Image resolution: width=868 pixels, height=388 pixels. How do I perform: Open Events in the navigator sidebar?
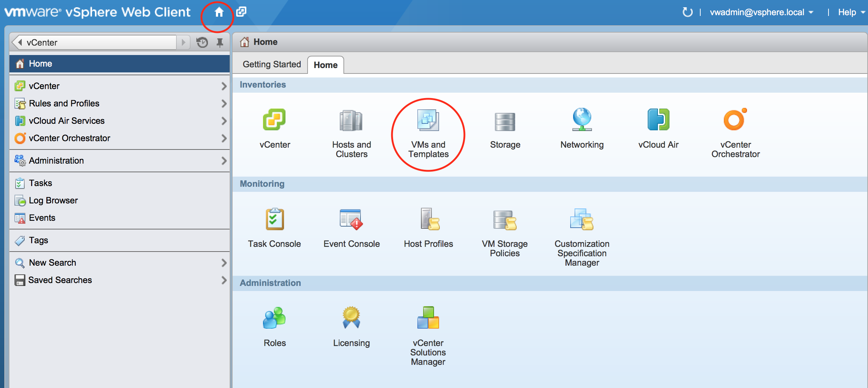click(120, 218)
